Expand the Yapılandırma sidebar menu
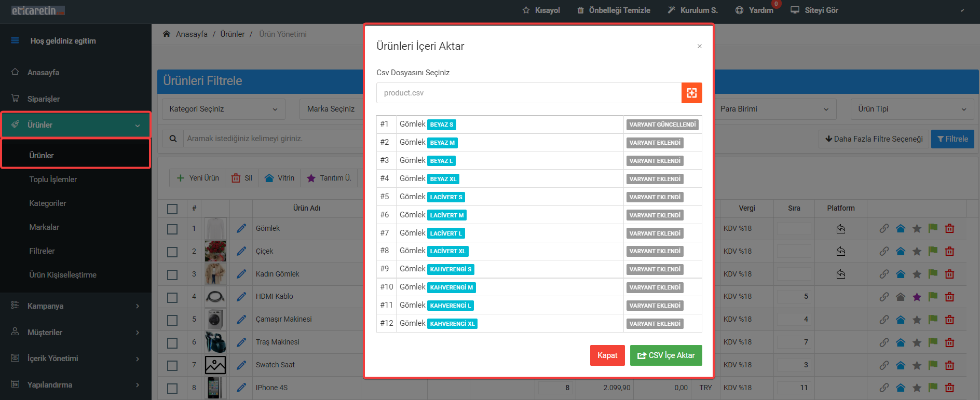 coord(75,384)
